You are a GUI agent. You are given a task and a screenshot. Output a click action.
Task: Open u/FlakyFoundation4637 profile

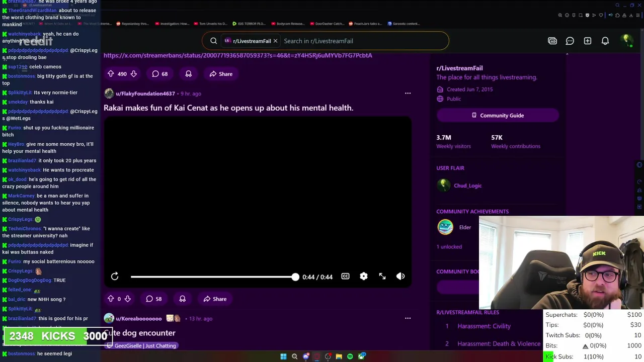pos(145,94)
